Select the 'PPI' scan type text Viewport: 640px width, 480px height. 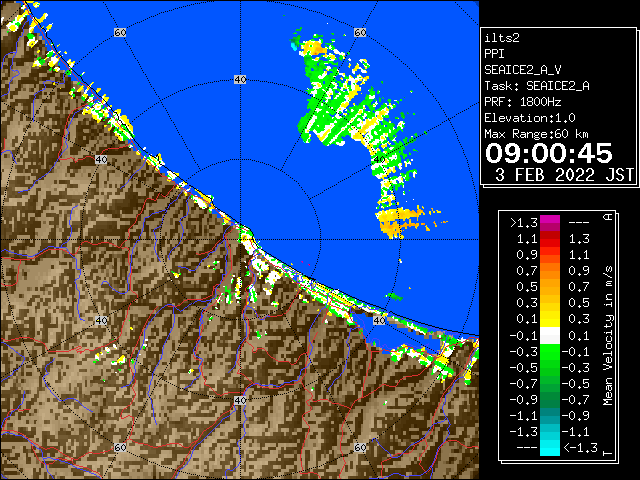494,54
